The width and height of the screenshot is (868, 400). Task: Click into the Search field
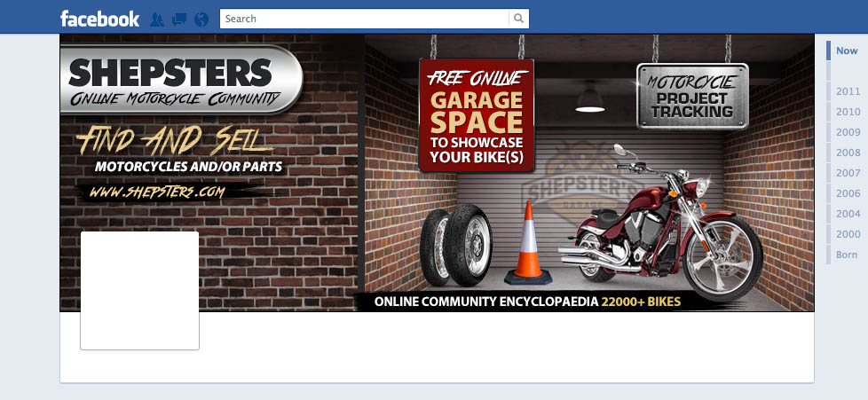pyautogui.click(x=364, y=19)
